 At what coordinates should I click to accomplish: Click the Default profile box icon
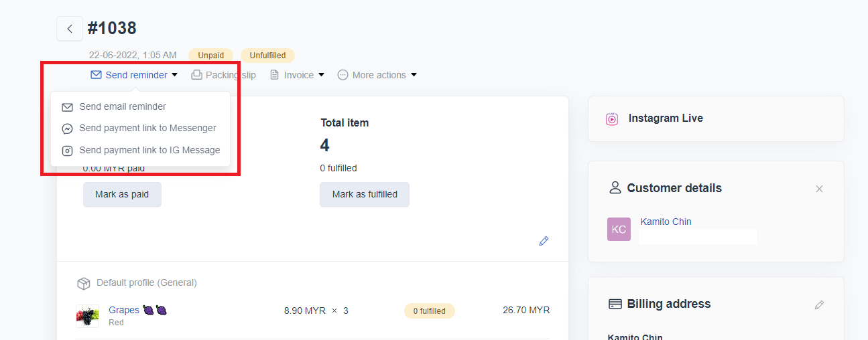click(x=84, y=283)
